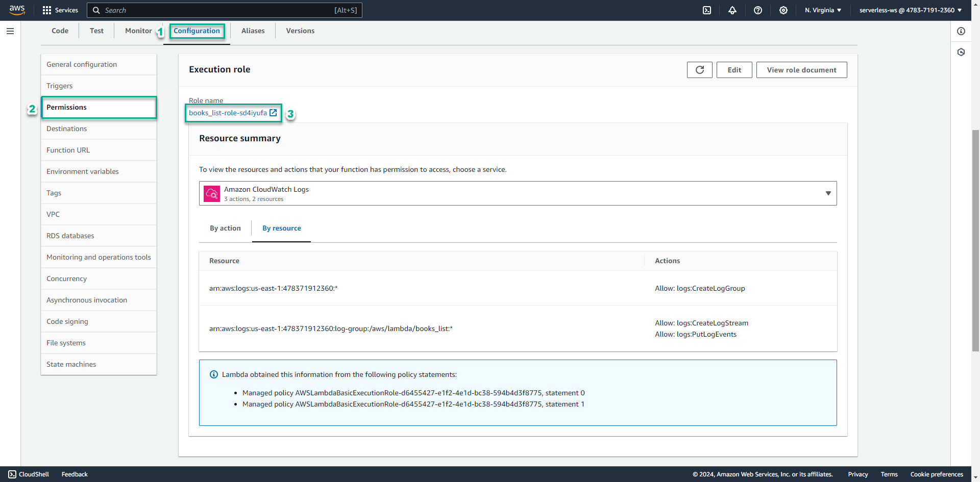980x482 pixels.
Task: Open Code signing section
Action: pos(99,321)
